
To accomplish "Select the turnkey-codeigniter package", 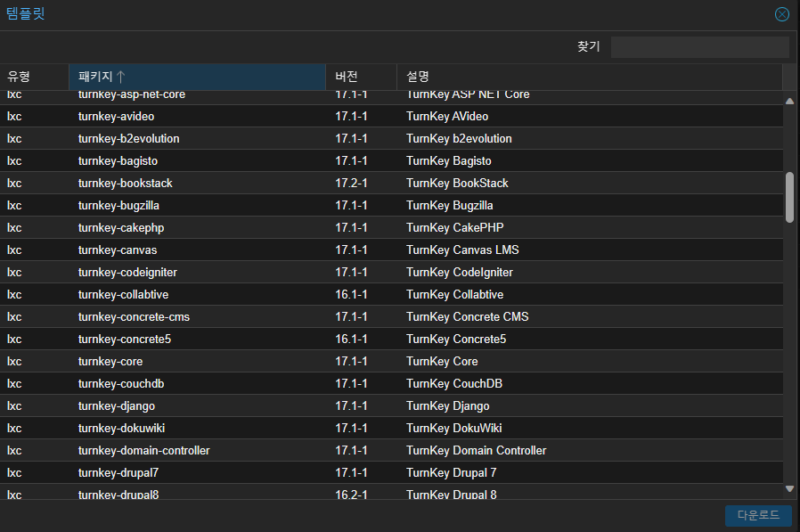I will pyautogui.click(x=127, y=273).
